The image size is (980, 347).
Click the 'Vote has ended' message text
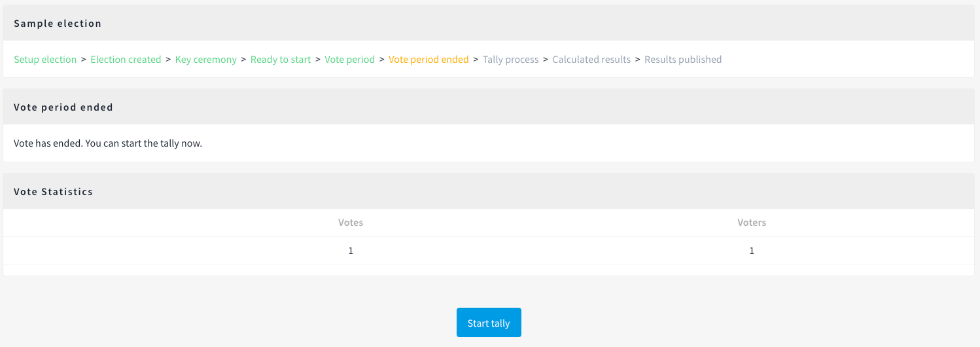coord(108,143)
